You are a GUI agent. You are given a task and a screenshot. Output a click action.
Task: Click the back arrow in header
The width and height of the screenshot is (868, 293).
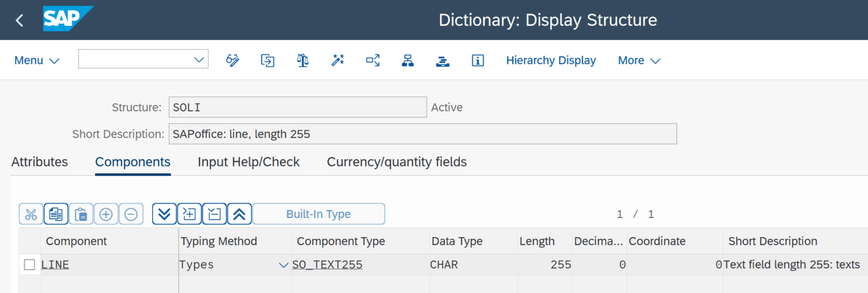(20, 20)
